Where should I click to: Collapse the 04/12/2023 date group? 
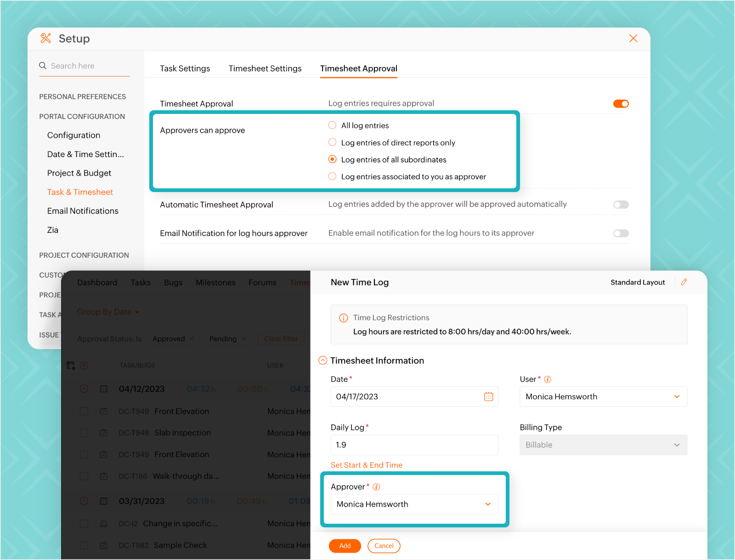[x=84, y=389]
